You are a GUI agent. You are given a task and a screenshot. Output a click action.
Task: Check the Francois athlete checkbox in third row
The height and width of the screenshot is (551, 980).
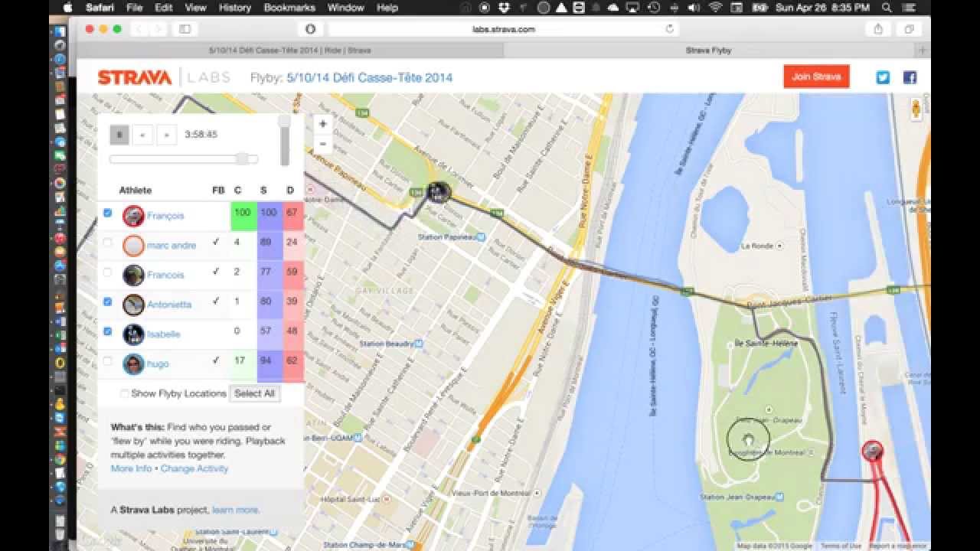pyautogui.click(x=107, y=272)
